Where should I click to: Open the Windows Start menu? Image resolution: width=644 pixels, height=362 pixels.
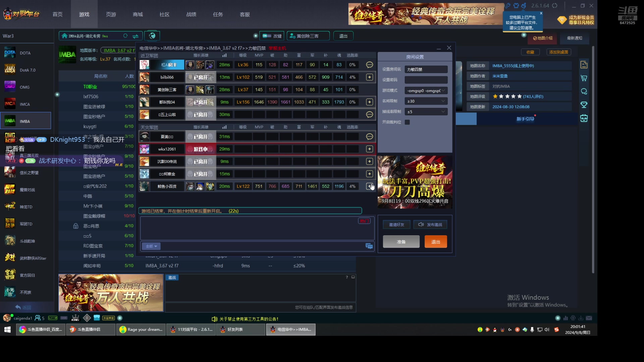pyautogui.click(x=7, y=329)
